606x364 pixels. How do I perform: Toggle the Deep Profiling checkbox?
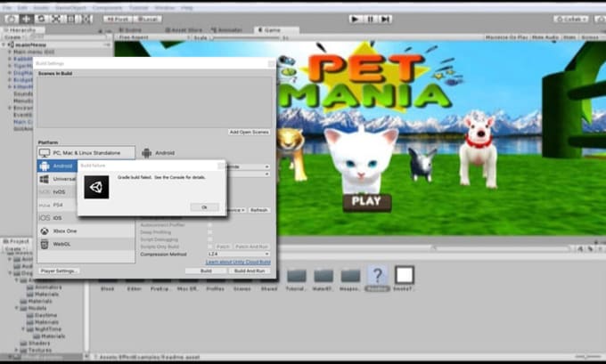click(x=209, y=232)
